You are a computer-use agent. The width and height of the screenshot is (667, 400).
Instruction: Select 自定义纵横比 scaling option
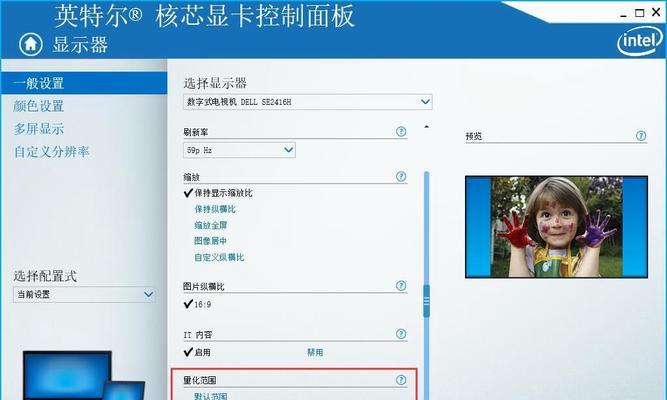tap(219, 257)
